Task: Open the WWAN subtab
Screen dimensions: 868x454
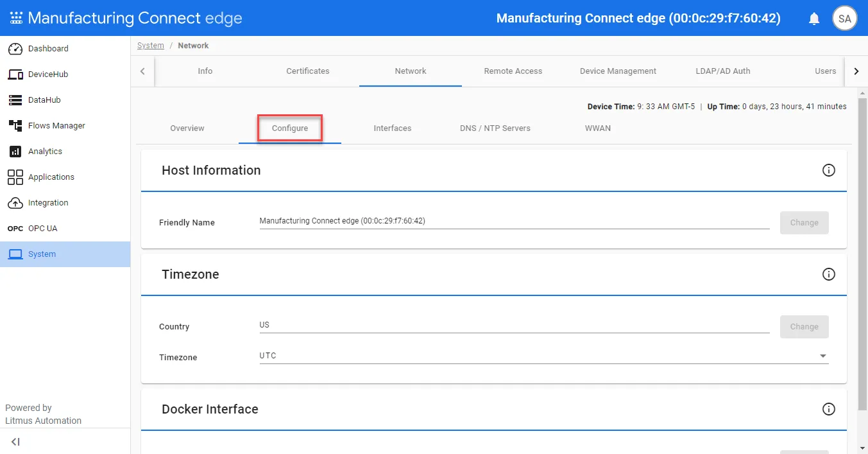Action: (x=598, y=128)
